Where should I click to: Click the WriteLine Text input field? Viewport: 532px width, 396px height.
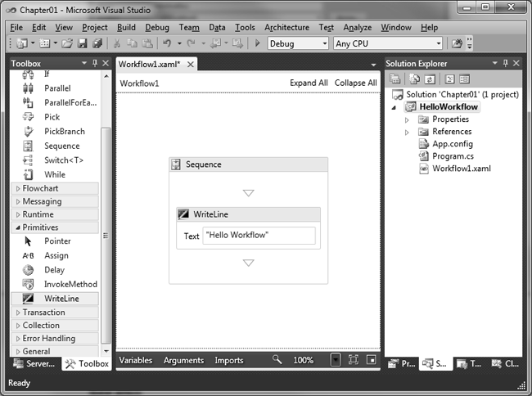click(x=259, y=236)
